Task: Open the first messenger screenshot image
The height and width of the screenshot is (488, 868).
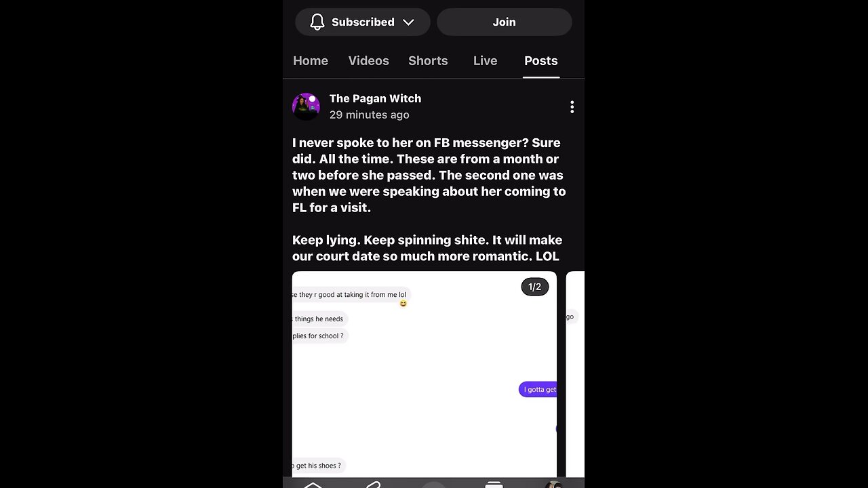Action: (425, 374)
